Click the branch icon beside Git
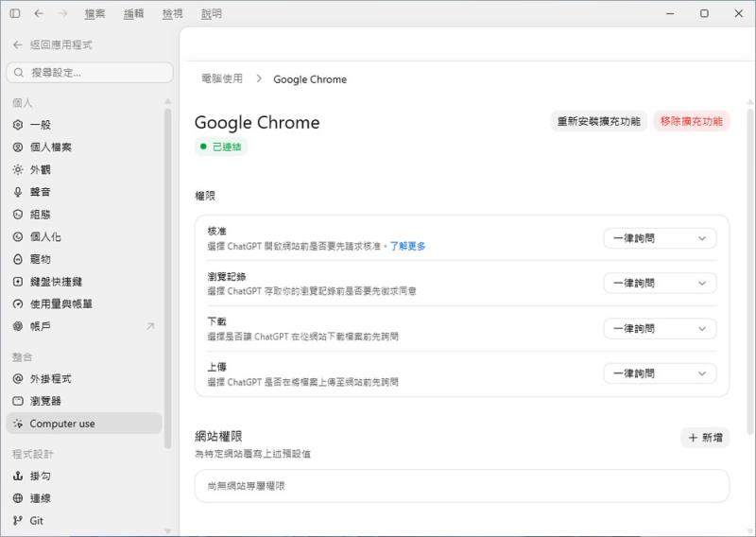The image size is (756, 537). (18, 521)
